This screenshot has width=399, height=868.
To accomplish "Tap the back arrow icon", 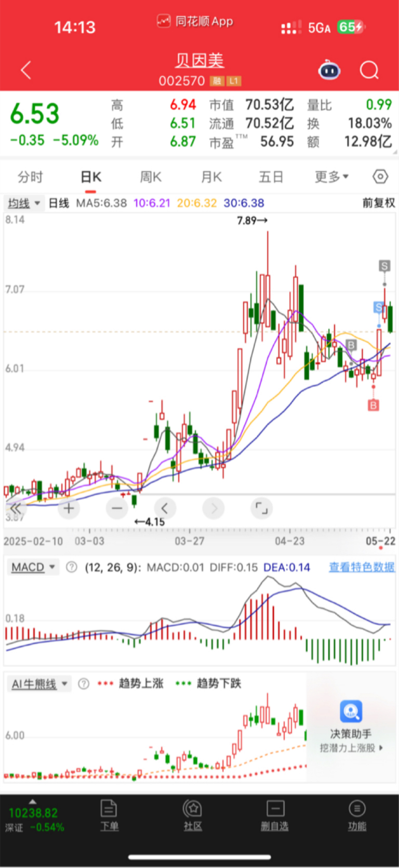I will pyautogui.click(x=26, y=70).
